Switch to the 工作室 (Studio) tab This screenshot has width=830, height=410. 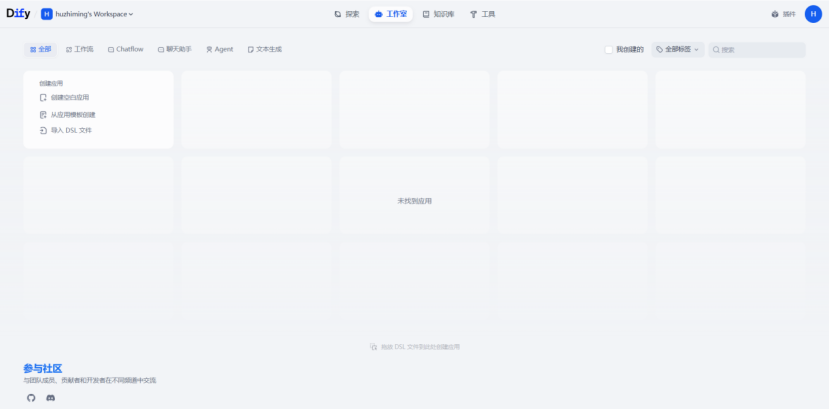click(391, 14)
